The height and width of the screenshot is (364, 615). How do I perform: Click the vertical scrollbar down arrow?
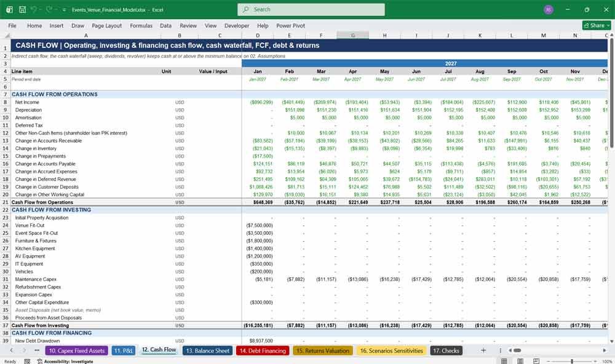pyautogui.click(x=611, y=342)
